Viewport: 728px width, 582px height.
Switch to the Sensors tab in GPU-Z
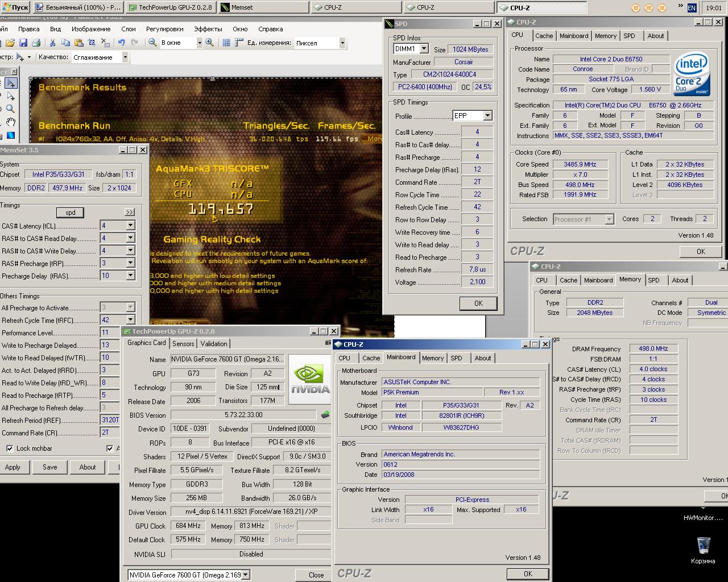pyautogui.click(x=183, y=343)
